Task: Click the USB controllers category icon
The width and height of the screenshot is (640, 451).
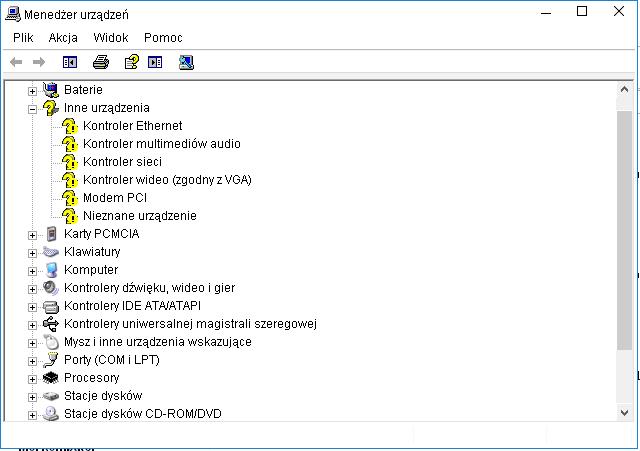Action: tap(51, 324)
